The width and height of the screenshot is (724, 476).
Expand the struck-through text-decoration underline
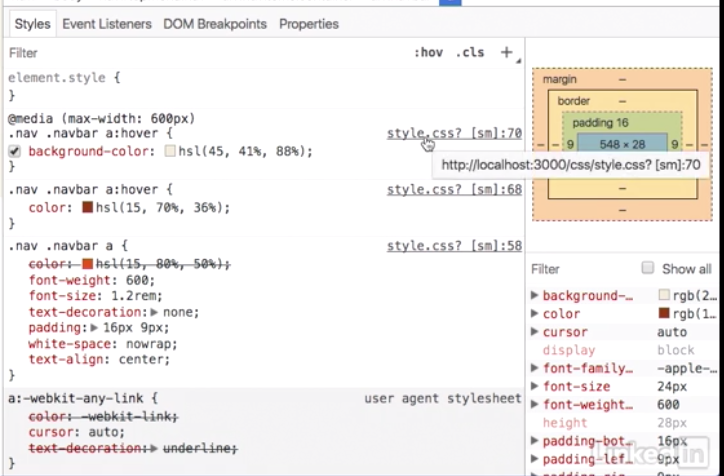[154, 448]
